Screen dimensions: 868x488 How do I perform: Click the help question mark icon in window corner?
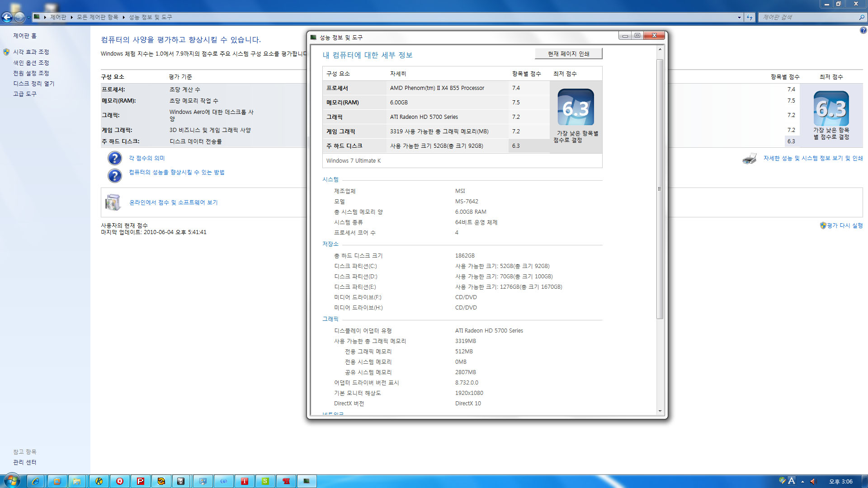tap(863, 31)
